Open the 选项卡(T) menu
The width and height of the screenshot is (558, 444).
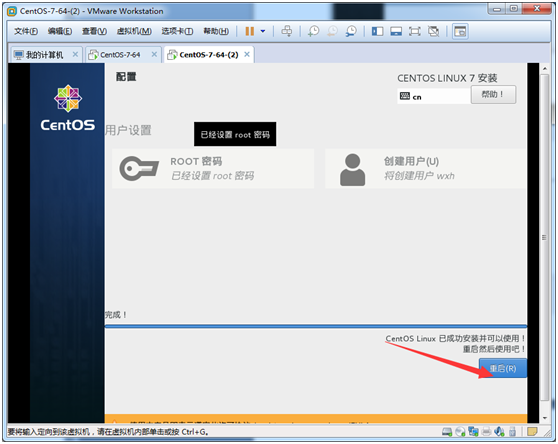177,31
